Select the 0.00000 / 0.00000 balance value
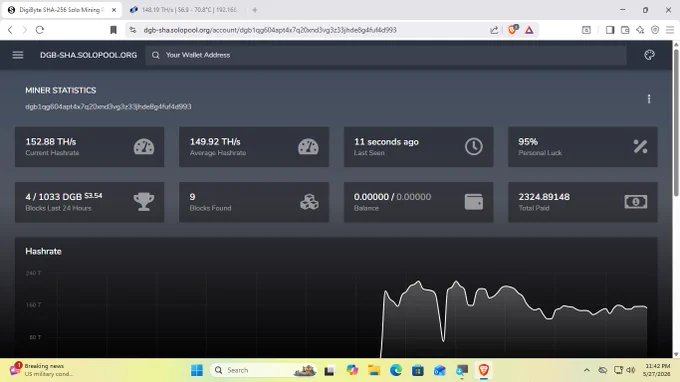The height and width of the screenshot is (382, 680). tap(392, 197)
